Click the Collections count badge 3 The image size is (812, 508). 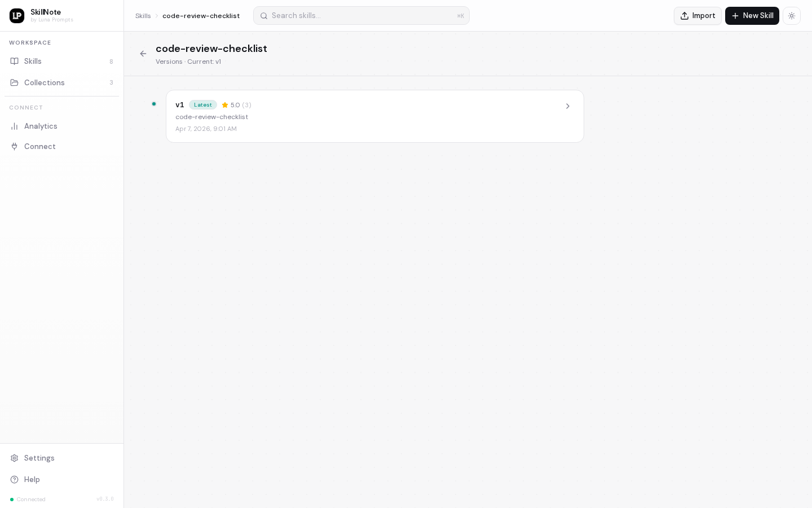tap(111, 82)
